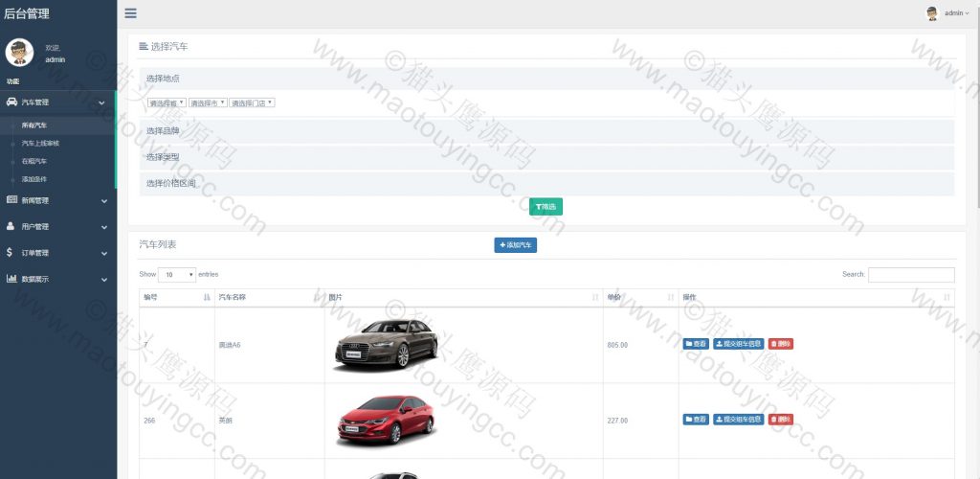The width and height of the screenshot is (980, 479).
Task: Click the dollar icon beside 订单管理
Action: pos(10,253)
